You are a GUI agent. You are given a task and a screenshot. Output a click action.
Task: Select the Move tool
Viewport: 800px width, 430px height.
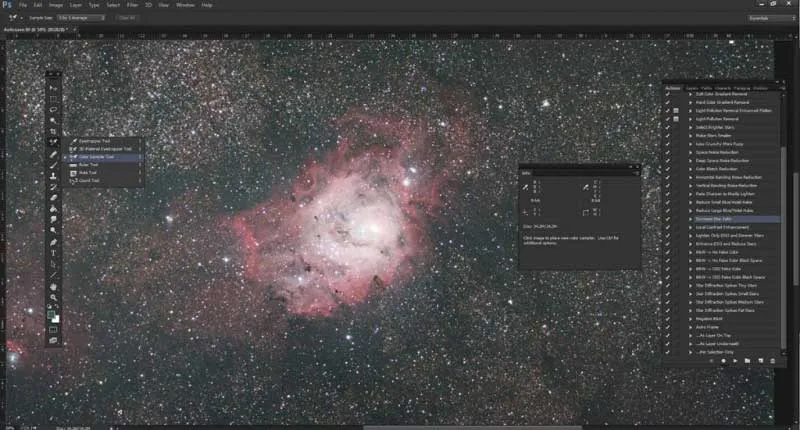[x=53, y=88]
